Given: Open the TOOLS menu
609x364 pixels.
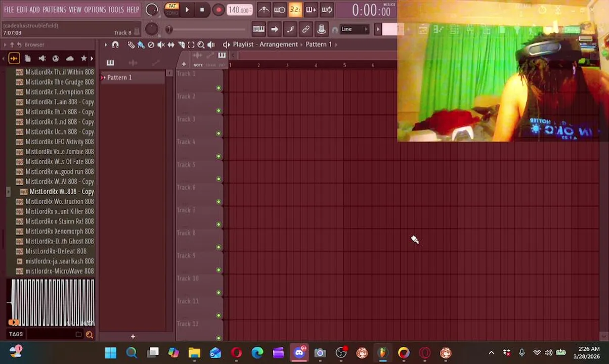Looking at the screenshot, I should [x=116, y=10].
